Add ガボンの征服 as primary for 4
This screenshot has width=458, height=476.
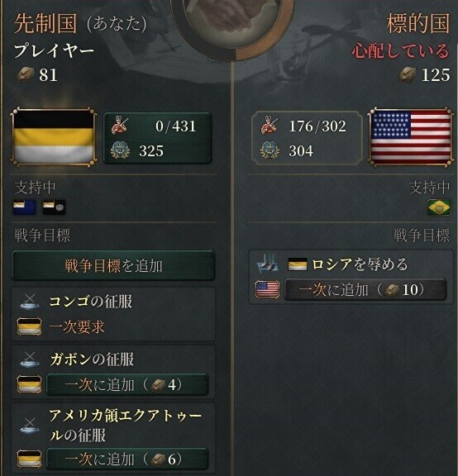[x=127, y=384]
